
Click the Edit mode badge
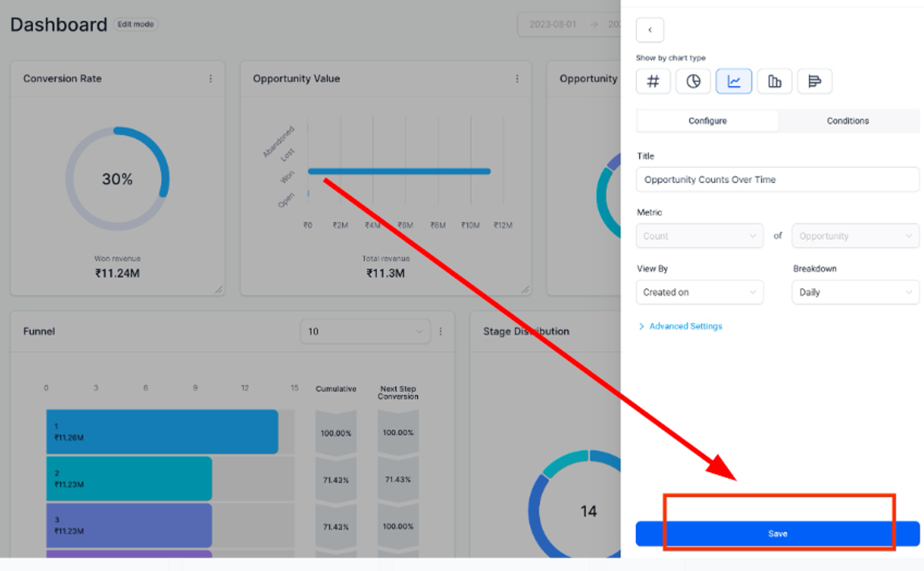point(135,24)
